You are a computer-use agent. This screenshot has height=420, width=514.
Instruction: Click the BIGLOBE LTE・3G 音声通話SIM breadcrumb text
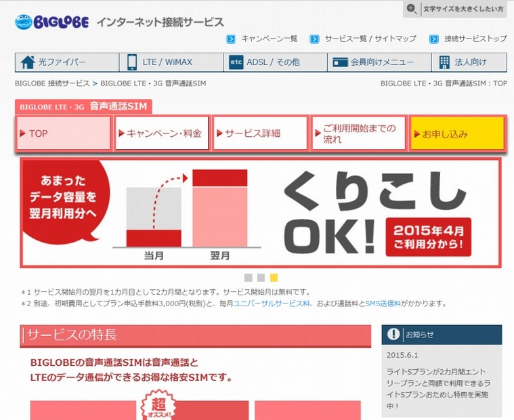[x=153, y=83]
